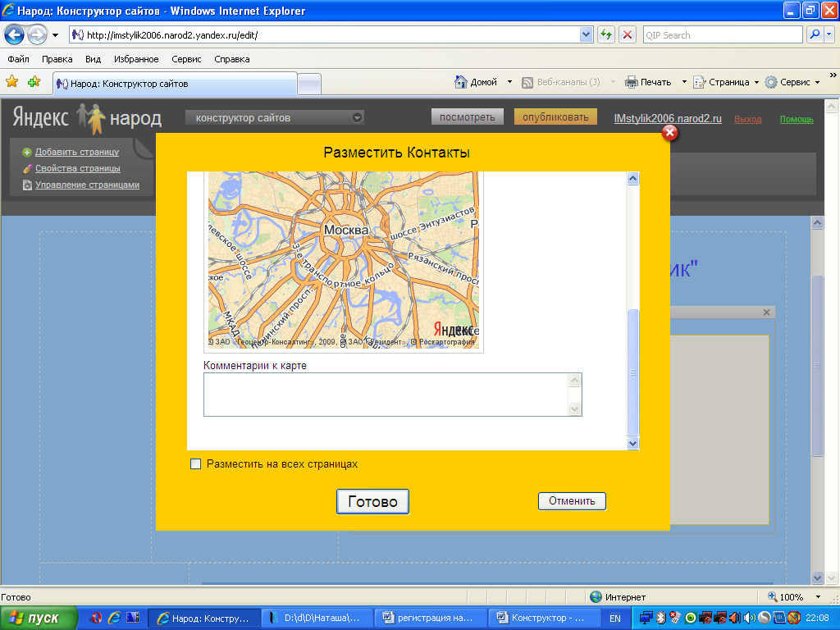The width and height of the screenshot is (840, 630).
Task: Switch to Конструктор Word taskbar item
Action: (545, 619)
